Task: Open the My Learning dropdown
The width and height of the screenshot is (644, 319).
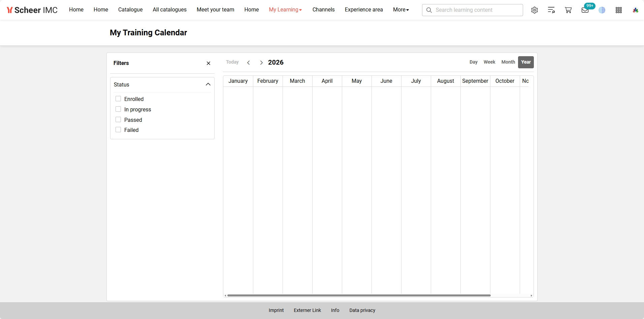Action: [285, 10]
